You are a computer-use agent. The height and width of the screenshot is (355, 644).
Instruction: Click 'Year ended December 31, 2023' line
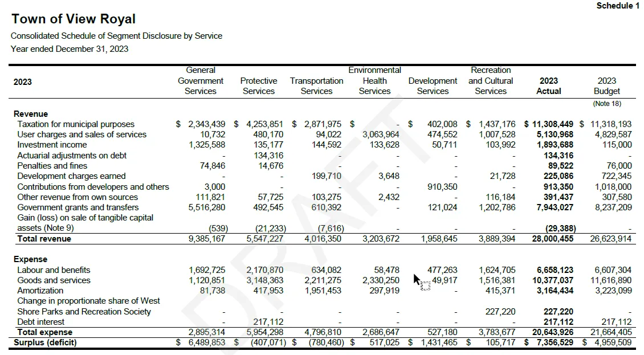[x=70, y=49]
